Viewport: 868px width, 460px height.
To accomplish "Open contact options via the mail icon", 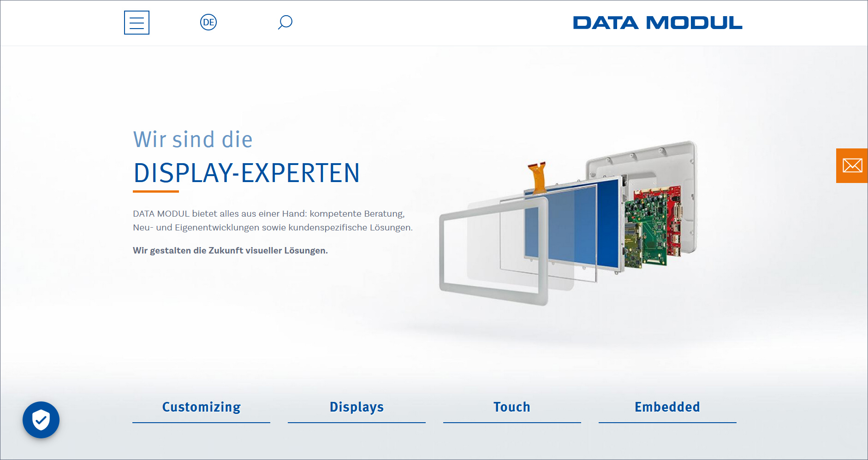I will point(852,165).
